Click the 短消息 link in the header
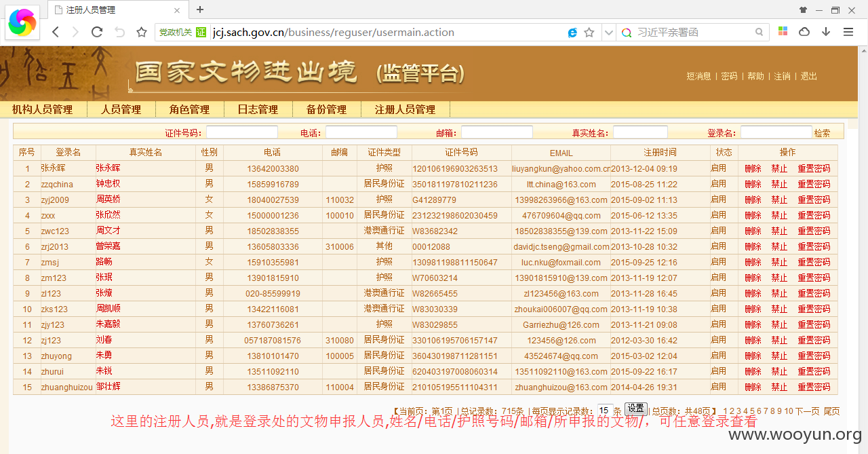Image resolution: width=868 pixels, height=454 pixels. point(698,76)
